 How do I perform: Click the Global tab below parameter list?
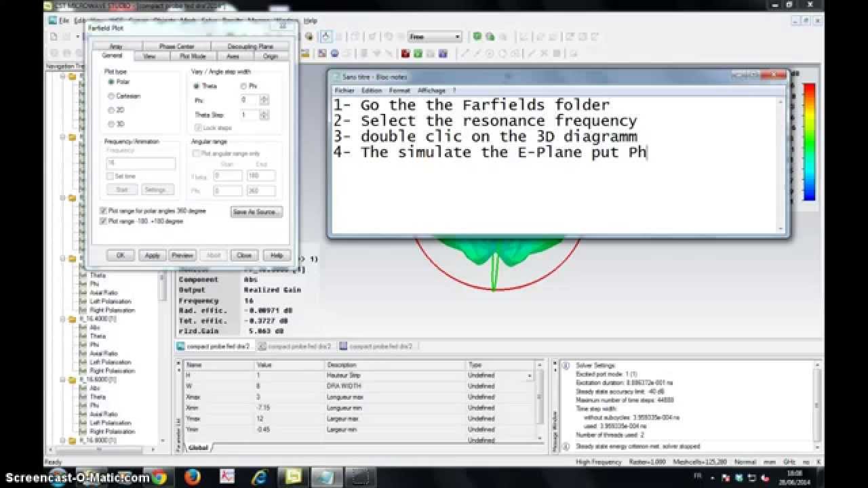click(x=198, y=448)
